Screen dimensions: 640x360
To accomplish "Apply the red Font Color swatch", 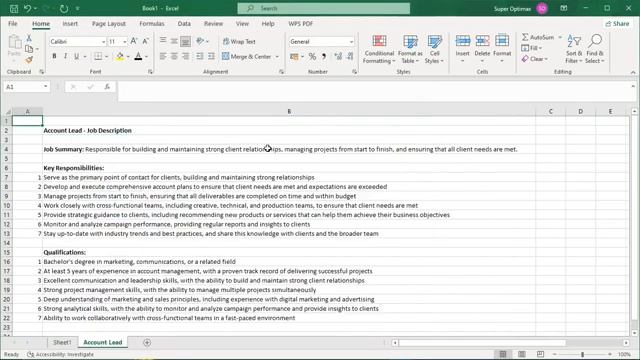I will point(138,56).
